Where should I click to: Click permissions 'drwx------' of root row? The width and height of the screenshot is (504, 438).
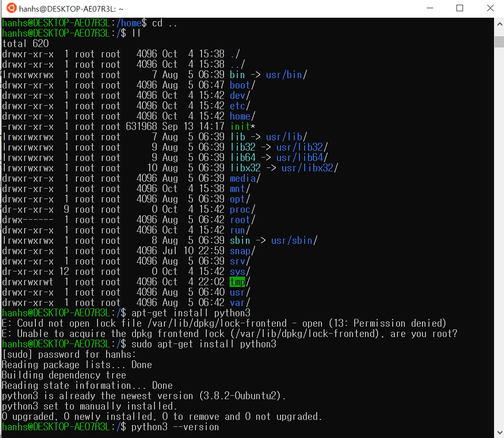[28, 220]
